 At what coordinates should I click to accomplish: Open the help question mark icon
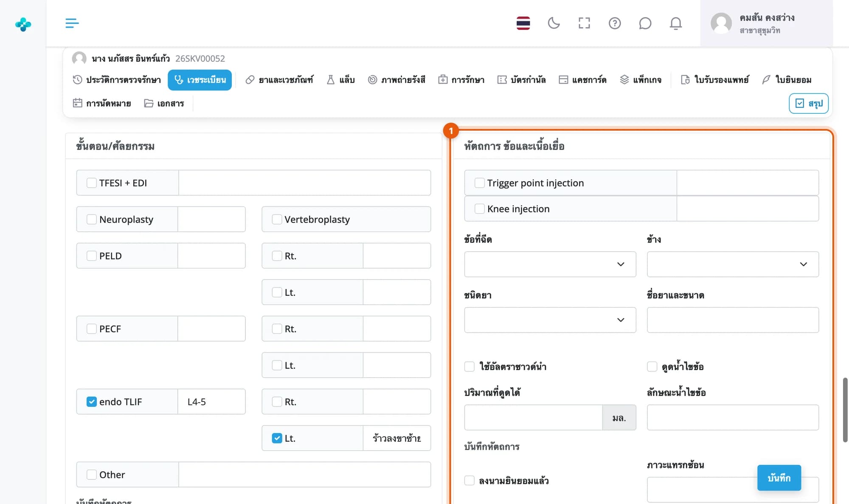pos(615,23)
